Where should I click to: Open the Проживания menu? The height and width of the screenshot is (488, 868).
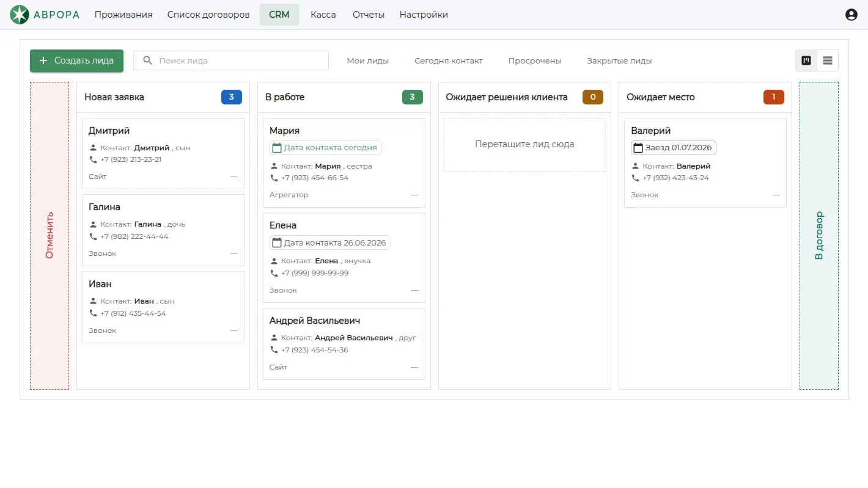123,15
